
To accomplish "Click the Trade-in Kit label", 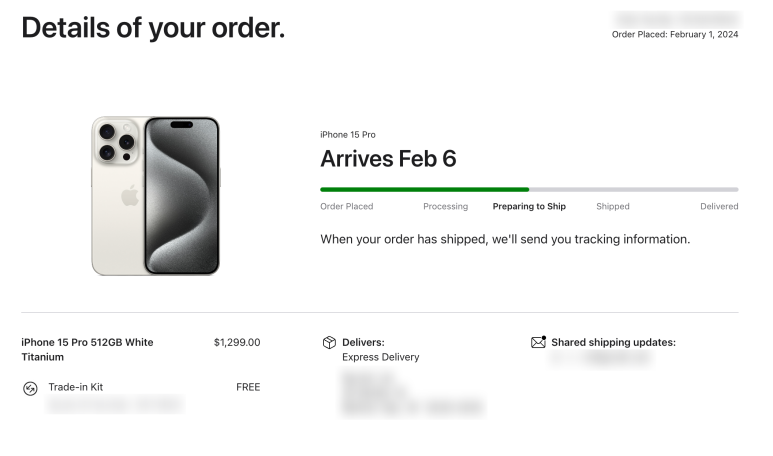I will click(75, 387).
